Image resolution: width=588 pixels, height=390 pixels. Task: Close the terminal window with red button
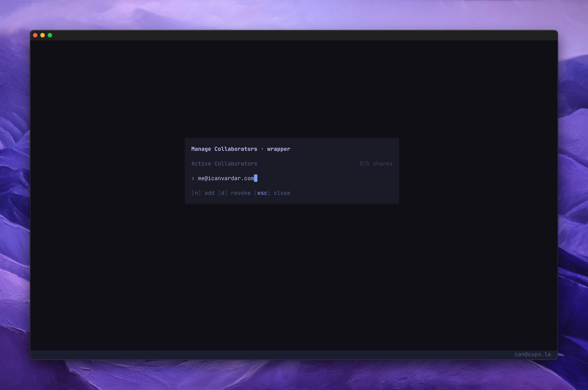point(35,35)
